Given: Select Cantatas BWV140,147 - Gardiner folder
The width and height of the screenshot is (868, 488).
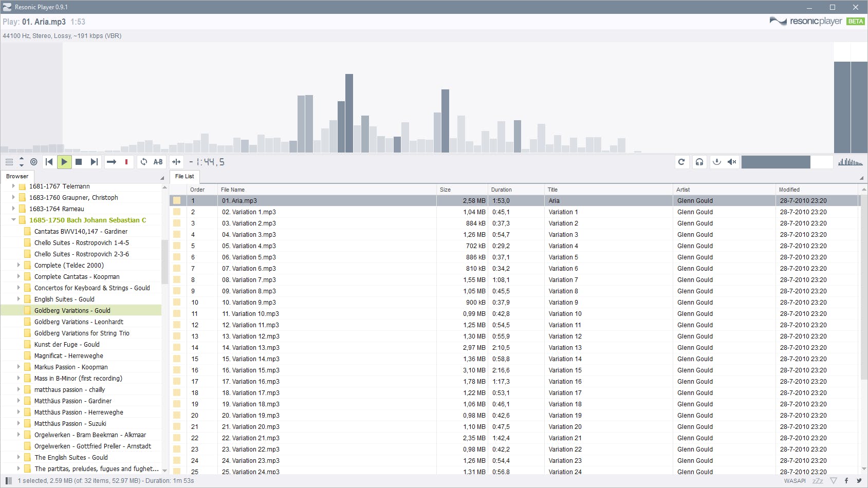Looking at the screenshot, I should (81, 231).
